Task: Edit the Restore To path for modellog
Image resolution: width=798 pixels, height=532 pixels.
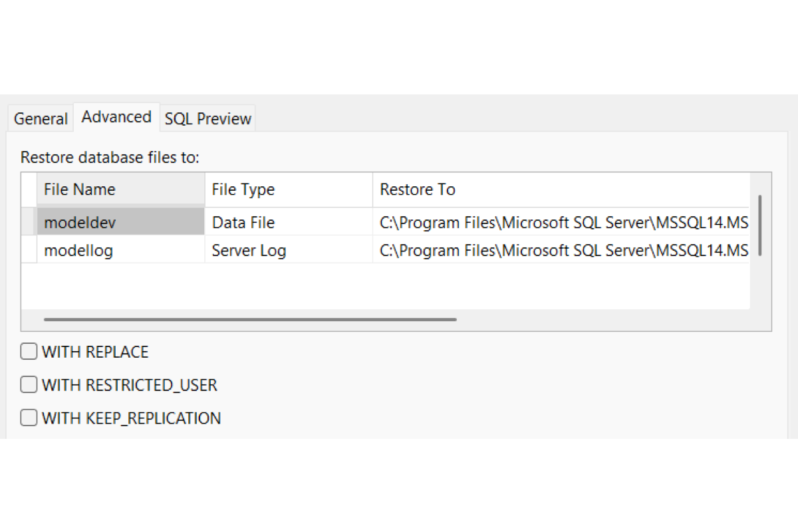Action: coord(561,249)
